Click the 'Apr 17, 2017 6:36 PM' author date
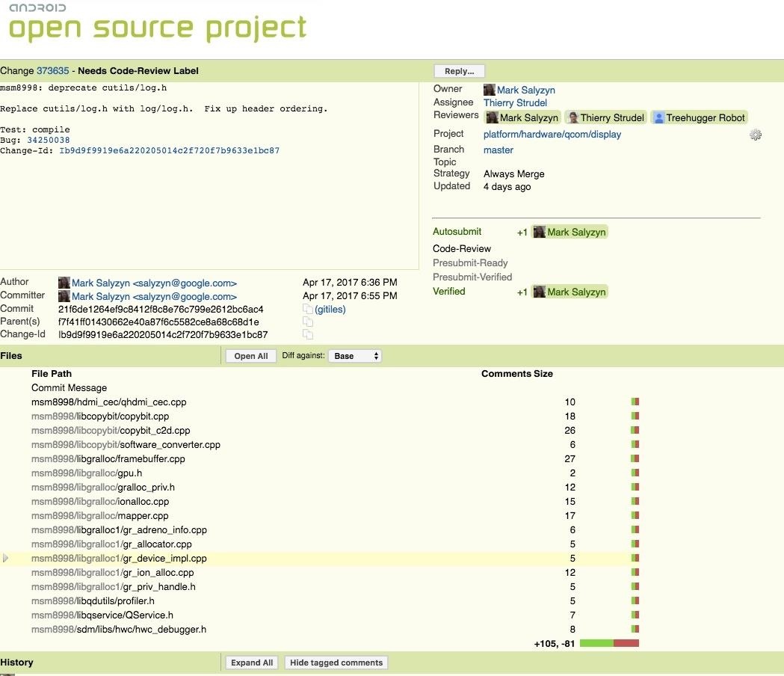Viewport: 784px width, 676px height. [350, 282]
